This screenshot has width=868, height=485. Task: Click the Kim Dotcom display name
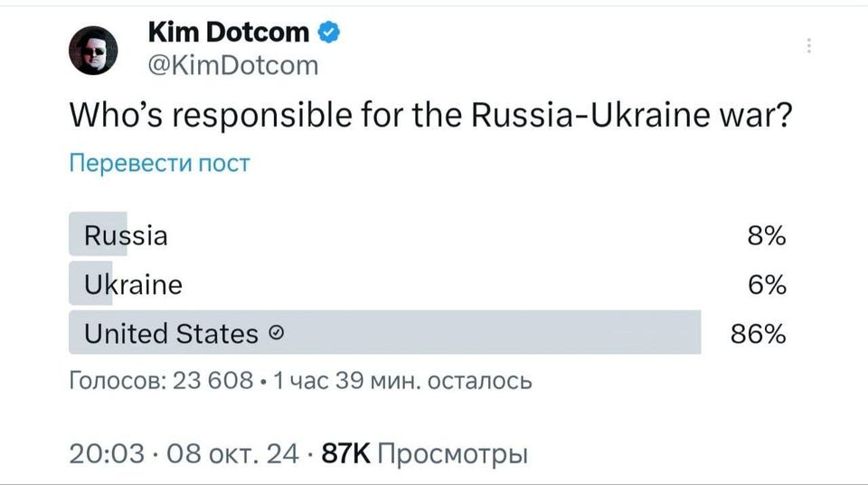click(228, 33)
